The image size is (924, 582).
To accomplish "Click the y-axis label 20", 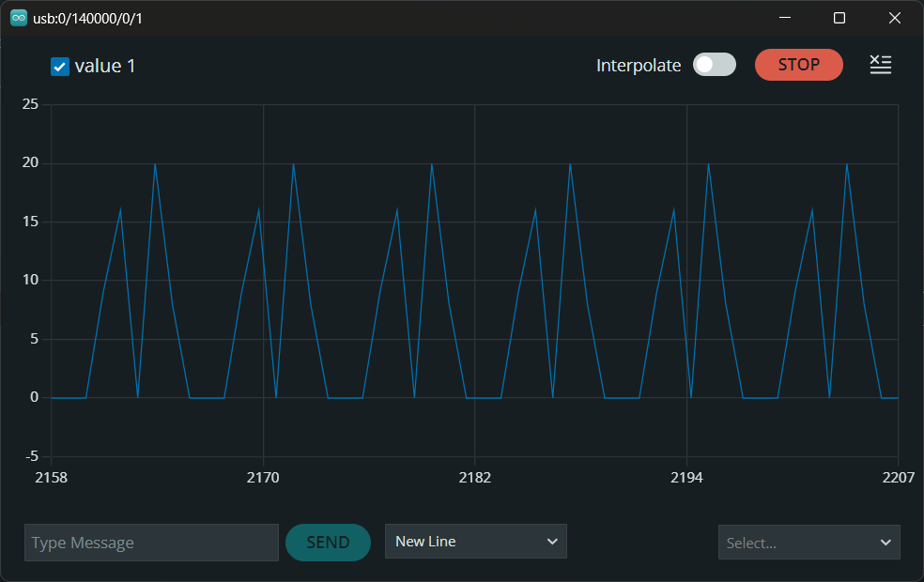I will pyautogui.click(x=30, y=163).
